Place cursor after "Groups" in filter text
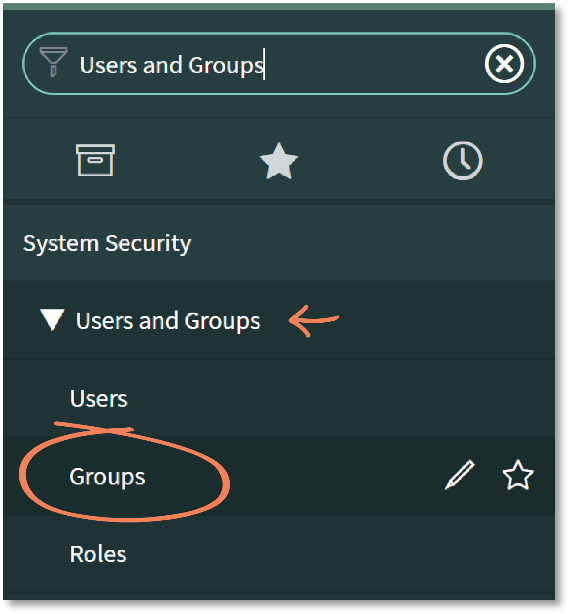This screenshot has width=569, height=614. [264, 65]
